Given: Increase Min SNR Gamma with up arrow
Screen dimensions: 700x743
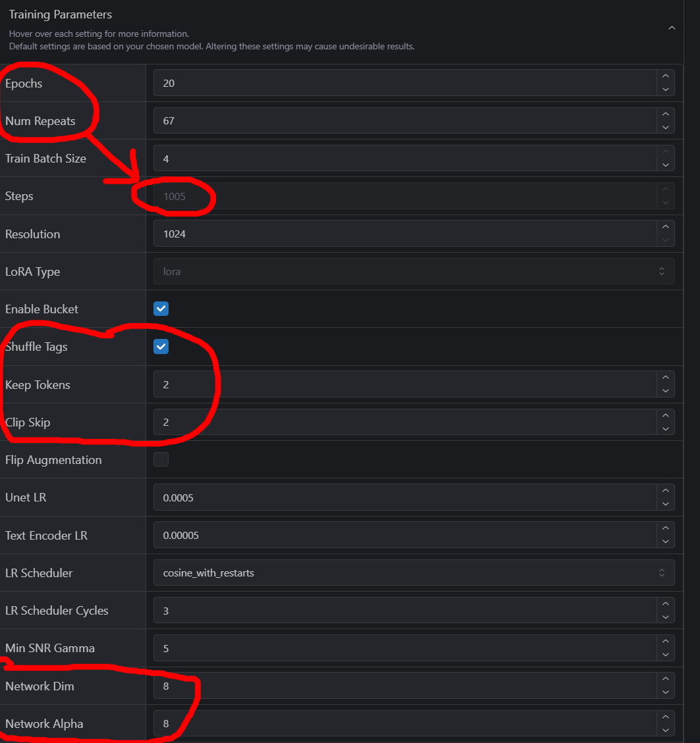Looking at the screenshot, I should [665, 641].
